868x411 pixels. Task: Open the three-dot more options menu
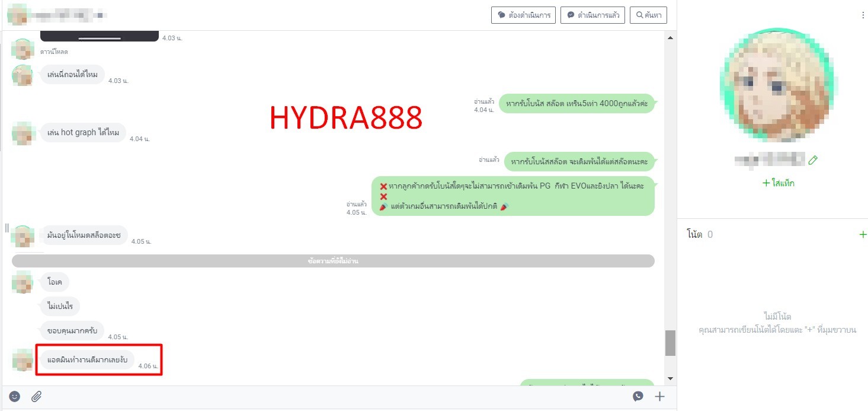tap(863, 15)
